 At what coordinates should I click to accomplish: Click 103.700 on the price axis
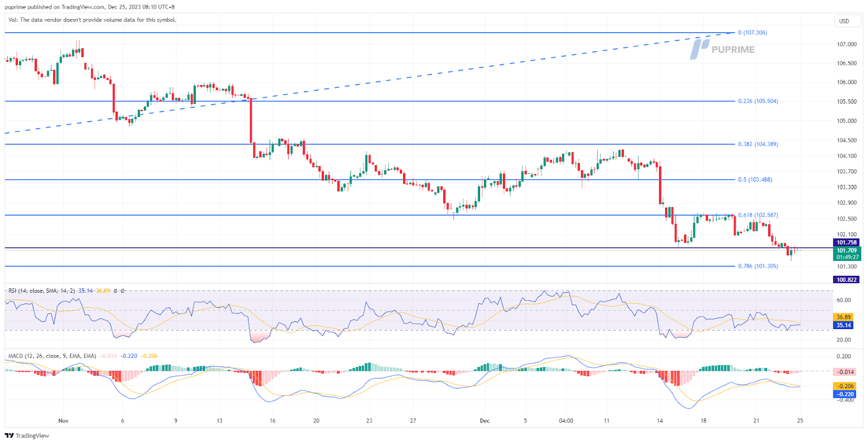pyautogui.click(x=846, y=171)
